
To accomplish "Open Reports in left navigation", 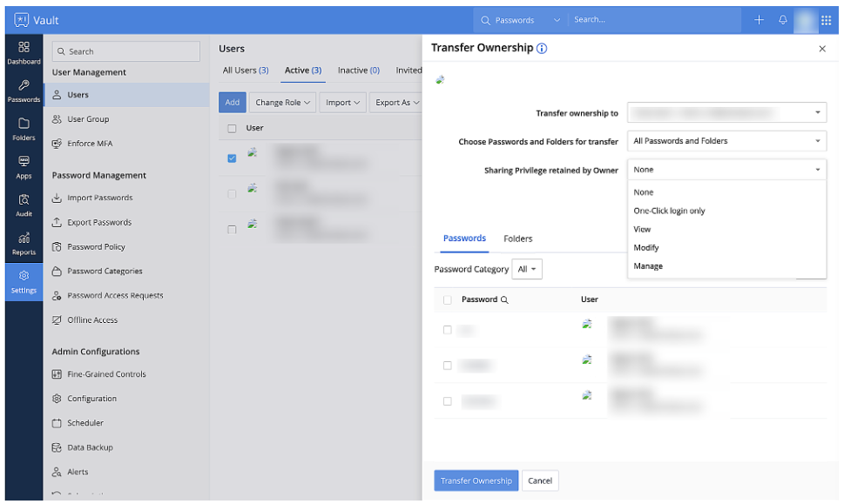I will [x=24, y=245].
